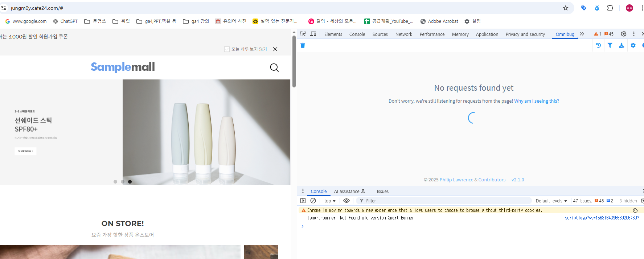The width and height of the screenshot is (644, 259).
Task: Switch to the Network tab
Action: [404, 34]
